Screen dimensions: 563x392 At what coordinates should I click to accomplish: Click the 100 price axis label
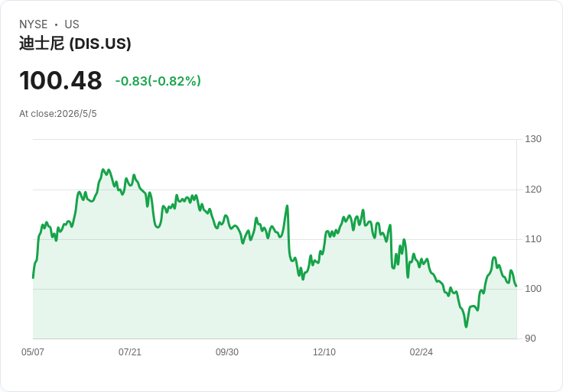tap(533, 288)
